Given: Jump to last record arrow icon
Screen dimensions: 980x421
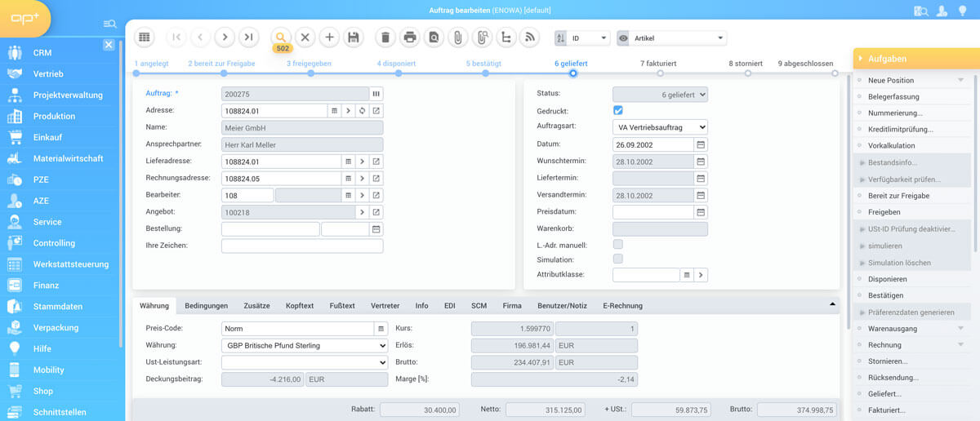Looking at the screenshot, I should 249,37.
